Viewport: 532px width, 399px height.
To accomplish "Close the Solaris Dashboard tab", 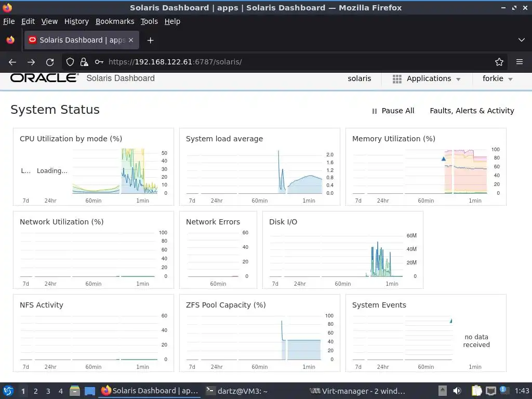I will click(131, 40).
